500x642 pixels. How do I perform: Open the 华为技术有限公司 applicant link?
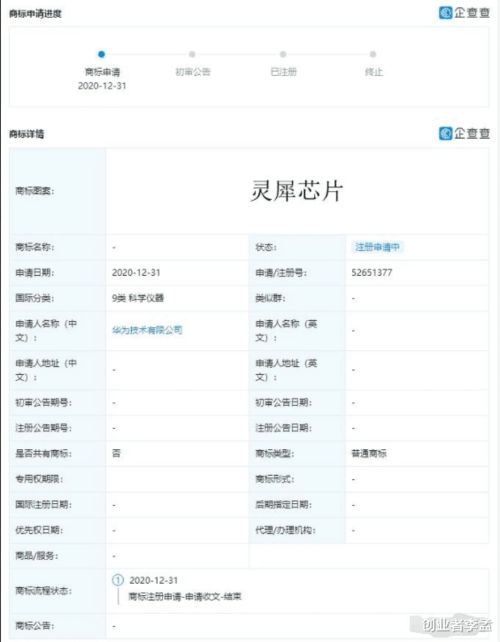click(147, 330)
